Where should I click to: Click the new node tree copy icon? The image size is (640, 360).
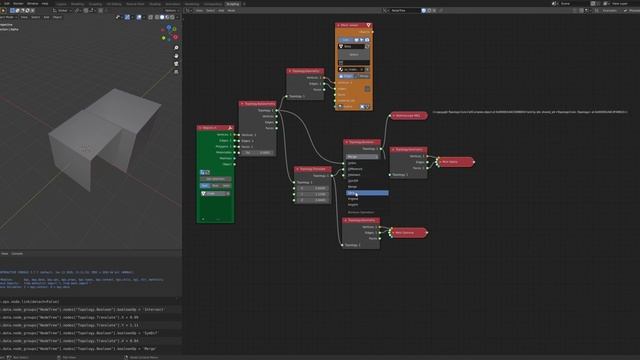(429, 11)
